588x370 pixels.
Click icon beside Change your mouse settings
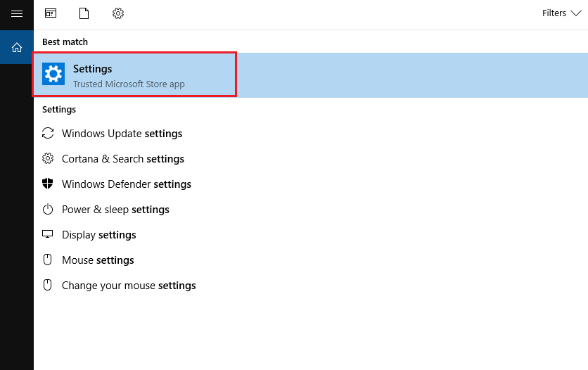click(x=48, y=285)
